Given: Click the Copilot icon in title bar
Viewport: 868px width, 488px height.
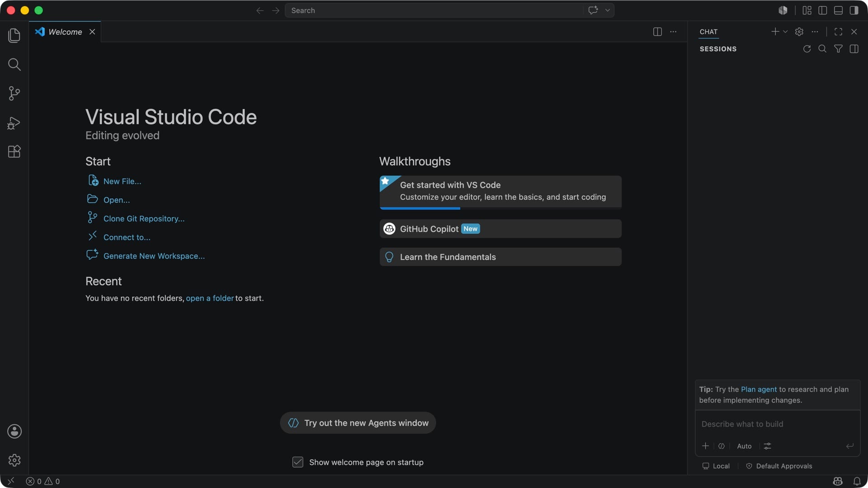Looking at the screenshot, I should point(783,10).
